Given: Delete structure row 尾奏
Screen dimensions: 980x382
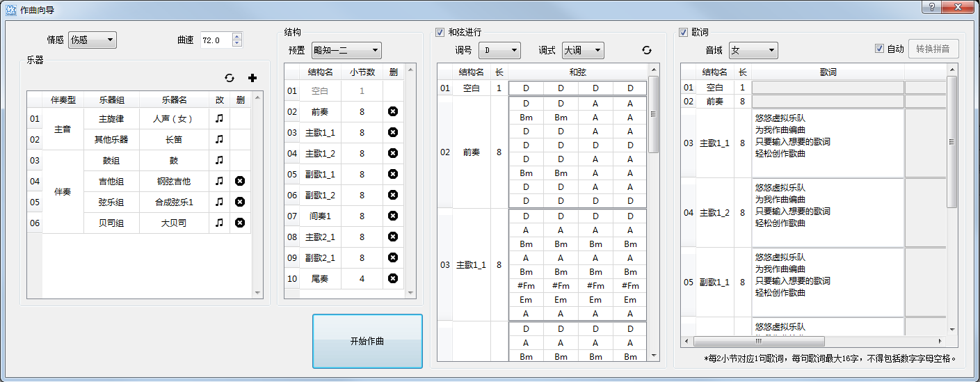Looking at the screenshot, I should coord(393,278).
